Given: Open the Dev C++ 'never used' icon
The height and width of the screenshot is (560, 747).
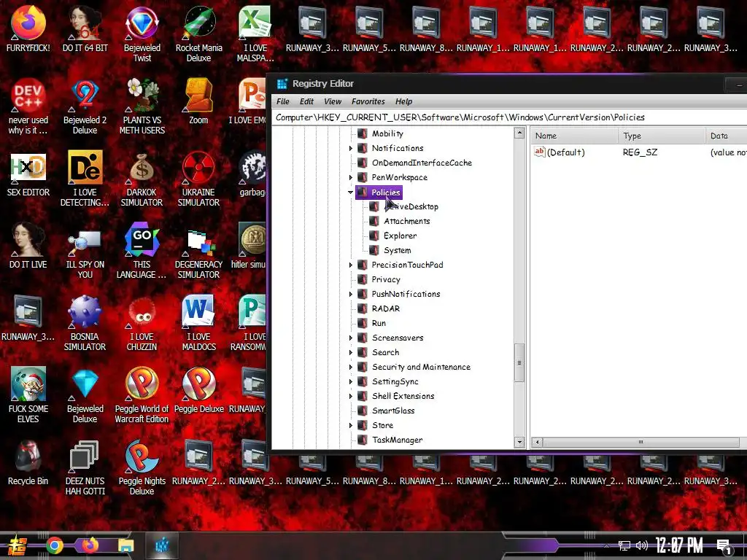Looking at the screenshot, I should 28,106.
